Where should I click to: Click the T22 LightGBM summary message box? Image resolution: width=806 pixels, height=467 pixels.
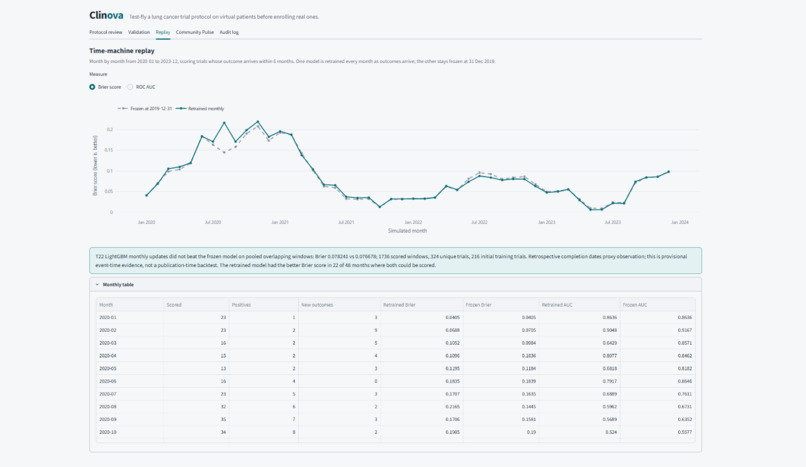tap(395, 260)
